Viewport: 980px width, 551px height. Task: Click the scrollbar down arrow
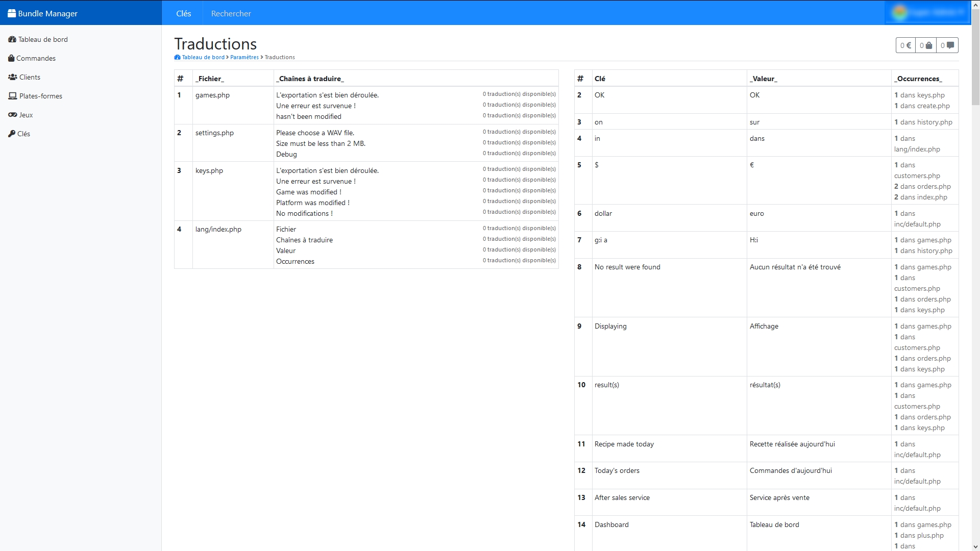[x=975, y=546]
